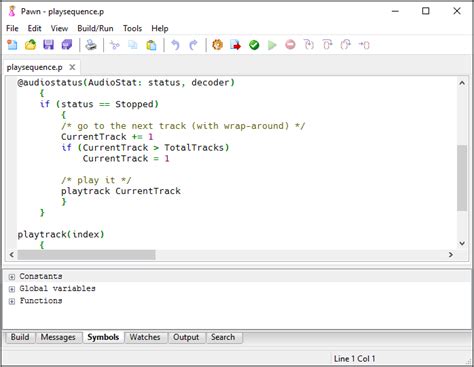Switch to the Output tab
Image resolution: width=474 pixels, height=367 pixels.
click(x=186, y=337)
